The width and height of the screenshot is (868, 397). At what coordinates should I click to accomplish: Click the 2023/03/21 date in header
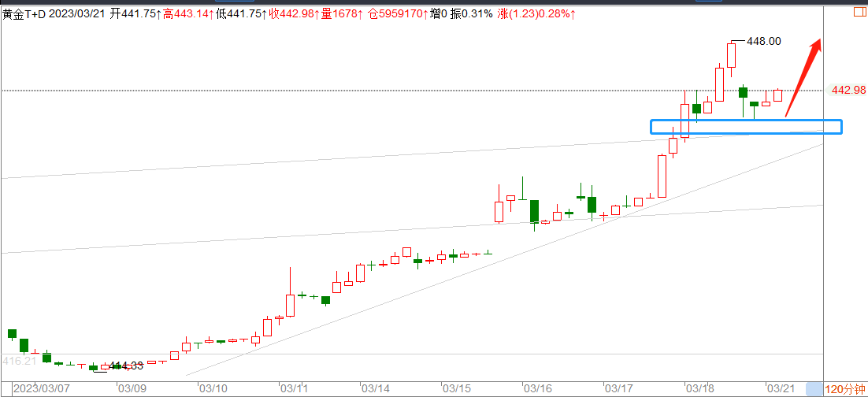pyautogui.click(x=76, y=14)
